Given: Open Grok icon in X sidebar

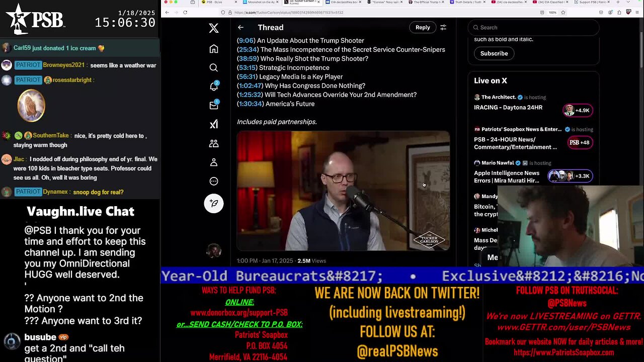Looking at the screenshot, I should (x=214, y=125).
